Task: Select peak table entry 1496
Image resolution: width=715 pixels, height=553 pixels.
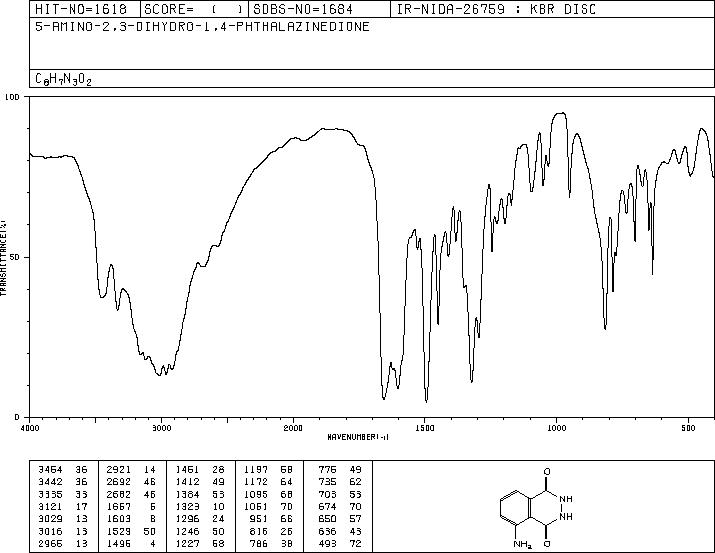Action: click(x=119, y=544)
